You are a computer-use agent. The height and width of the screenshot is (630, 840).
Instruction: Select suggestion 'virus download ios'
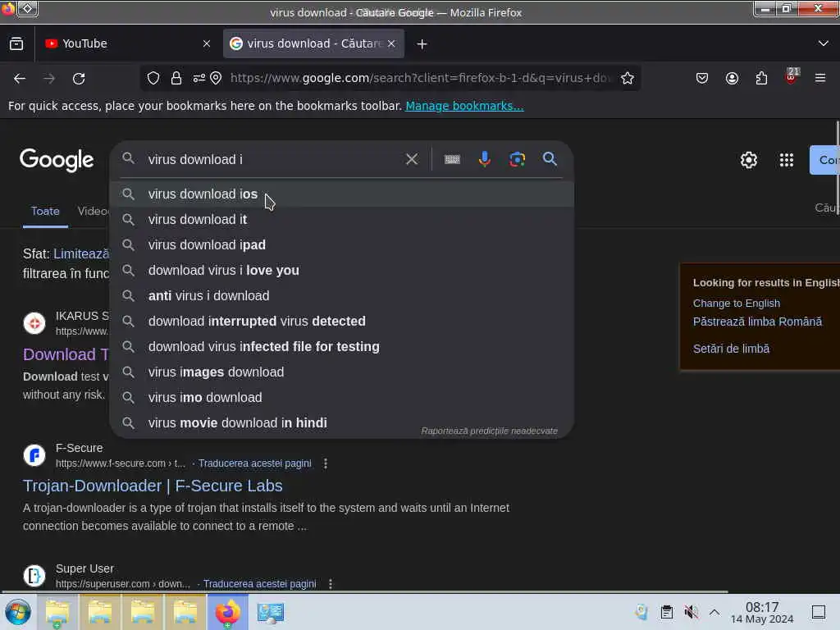click(x=342, y=194)
